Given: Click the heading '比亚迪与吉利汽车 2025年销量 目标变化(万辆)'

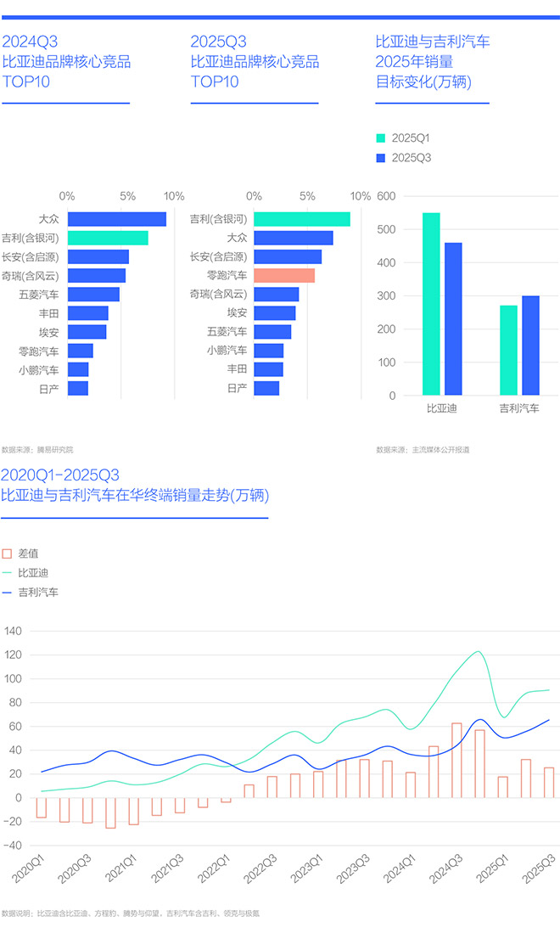Looking at the screenshot, I should [433, 62].
